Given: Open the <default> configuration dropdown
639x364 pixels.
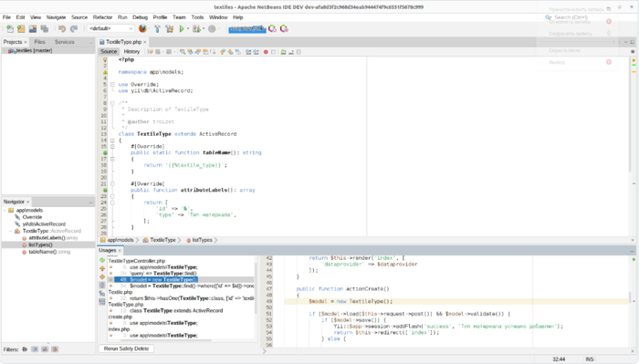Looking at the screenshot, I should pos(110,28).
